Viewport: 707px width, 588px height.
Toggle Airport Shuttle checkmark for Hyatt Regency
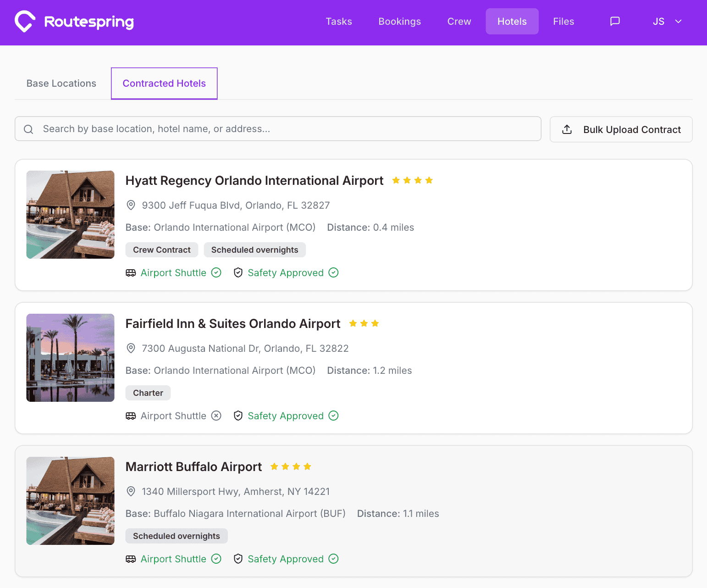tap(216, 272)
